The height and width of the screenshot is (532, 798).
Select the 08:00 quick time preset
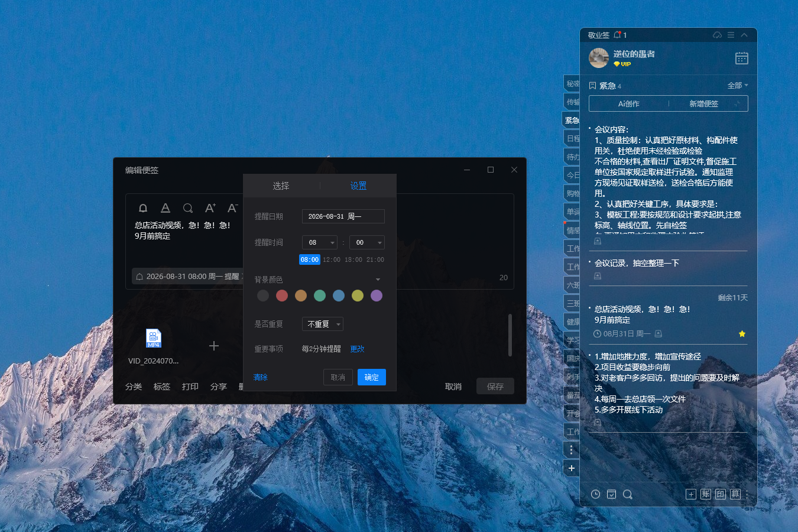310,259
